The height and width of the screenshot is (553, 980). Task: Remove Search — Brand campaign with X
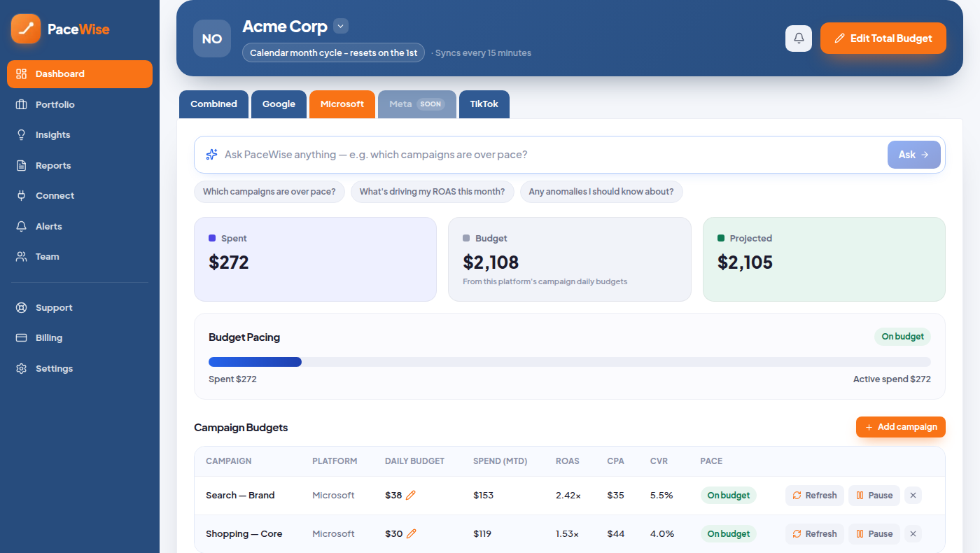click(913, 496)
